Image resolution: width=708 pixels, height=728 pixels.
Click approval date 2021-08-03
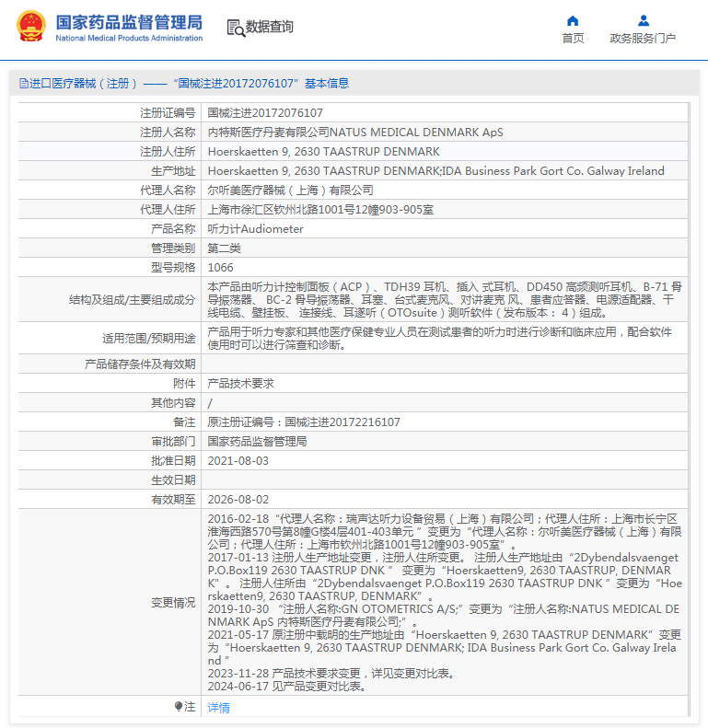[x=238, y=460]
